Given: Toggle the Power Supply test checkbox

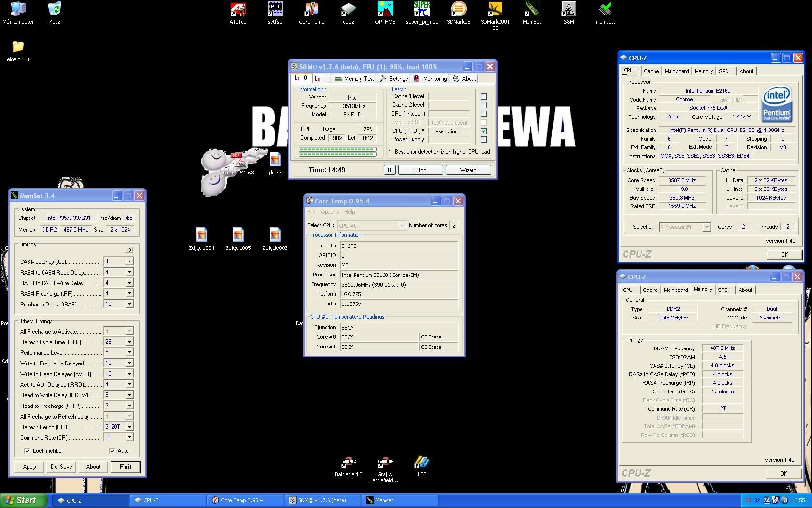Looking at the screenshot, I should click(x=484, y=140).
